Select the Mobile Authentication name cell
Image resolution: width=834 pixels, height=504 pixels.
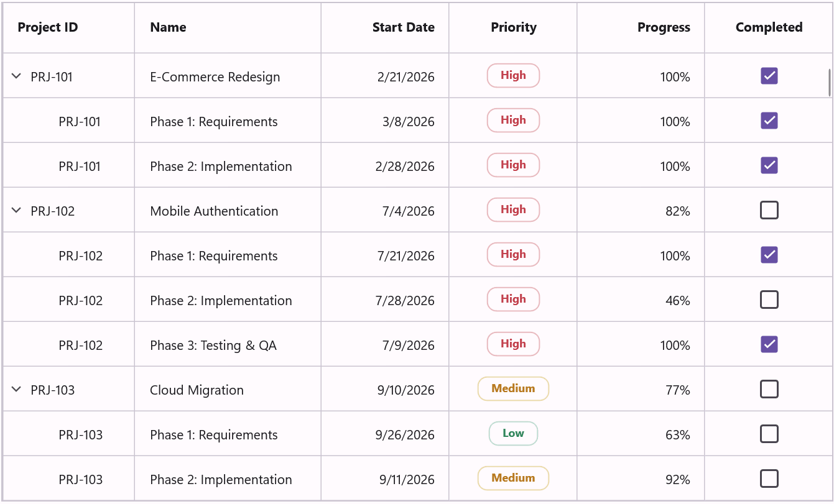pyautogui.click(x=228, y=210)
